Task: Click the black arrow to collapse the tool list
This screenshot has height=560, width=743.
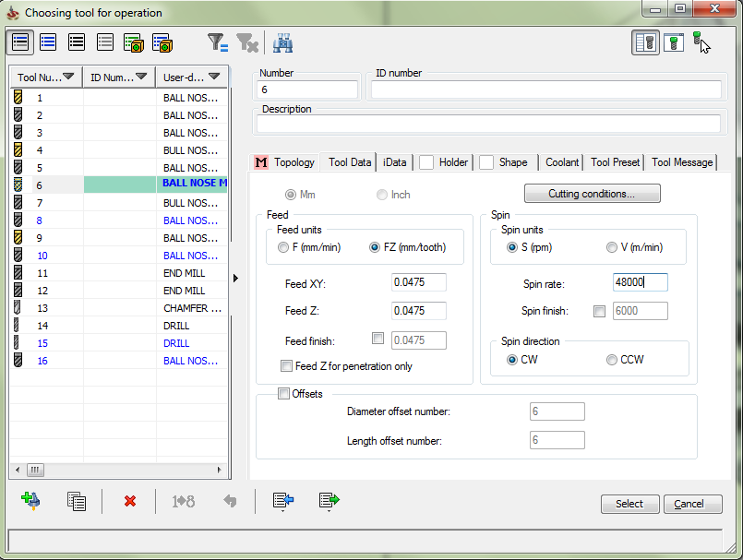Action: [235, 278]
